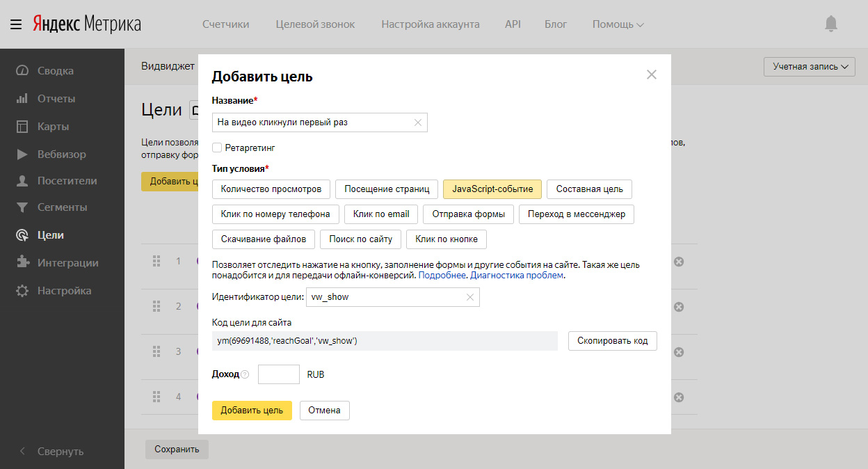Image resolution: width=868 pixels, height=469 pixels.
Task: Grab drag handle of goal row 3
Action: (x=156, y=351)
